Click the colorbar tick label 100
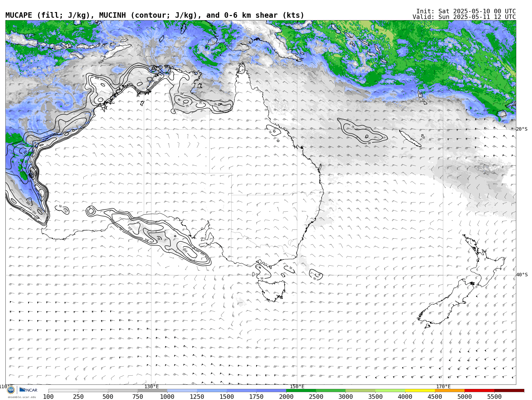This screenshot has height=400, width=532. click(48, 397)
